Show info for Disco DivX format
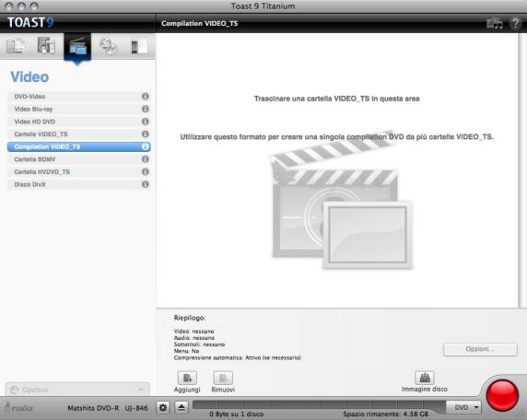527x420 pixels. pyautogui.click(x=146, y=184)
